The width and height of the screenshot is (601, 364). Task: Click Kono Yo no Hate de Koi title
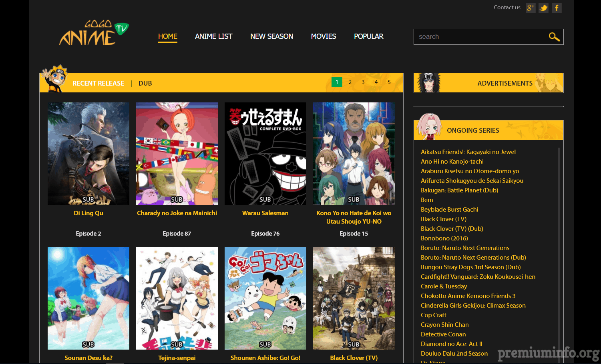point(354,217)
